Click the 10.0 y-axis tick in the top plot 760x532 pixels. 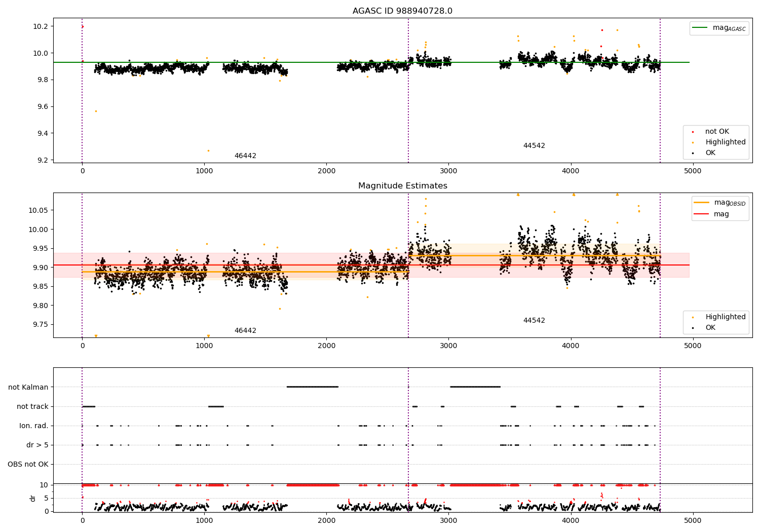[x=42, y=53]
